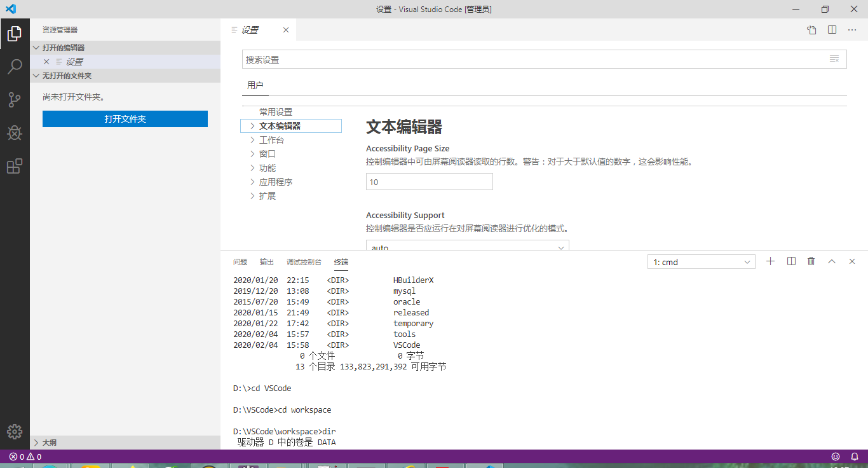
Task: Open errors and warnings count in status bar
Action: [25, 457]
